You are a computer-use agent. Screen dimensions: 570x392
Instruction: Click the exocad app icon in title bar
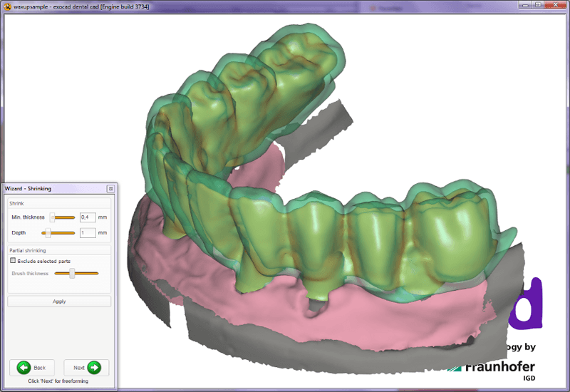(7, 5)
